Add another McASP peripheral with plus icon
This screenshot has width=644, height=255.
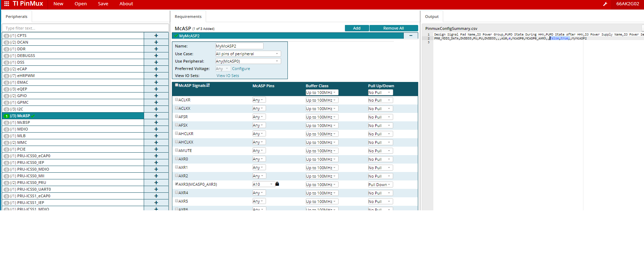[x=156, y=116]
